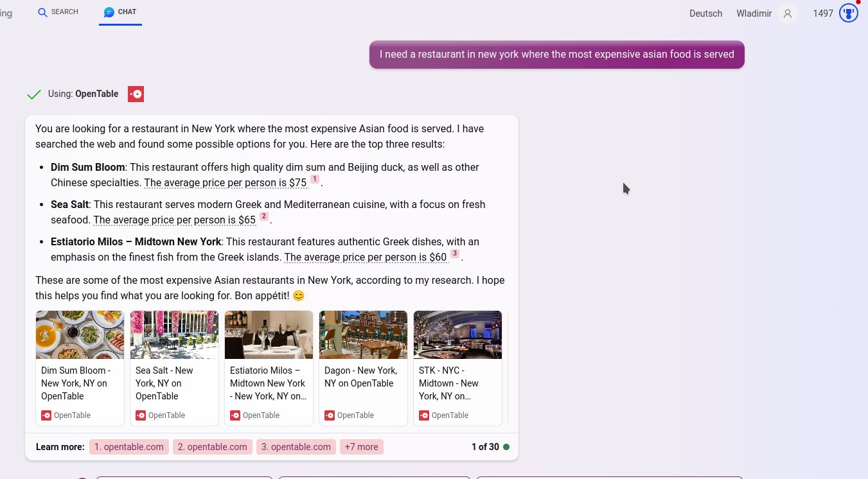The image size is (868, 479).
Task: Open citation superscript 3 after $60
Action: coord(455,254)
